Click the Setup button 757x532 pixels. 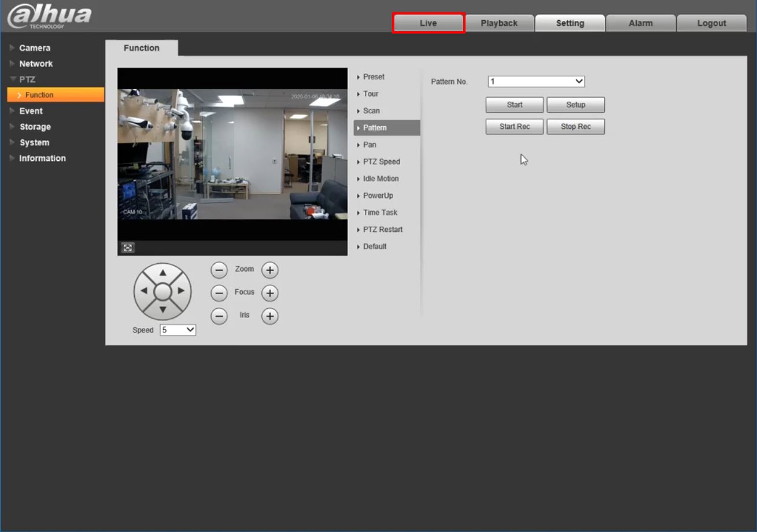(x=576, y=105)
